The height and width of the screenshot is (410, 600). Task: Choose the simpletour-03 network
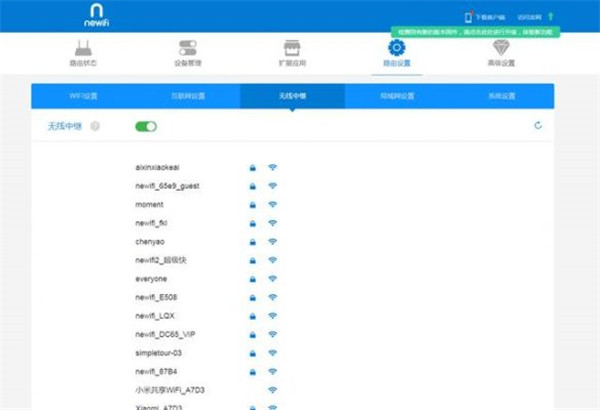click(x=160, y=352)
